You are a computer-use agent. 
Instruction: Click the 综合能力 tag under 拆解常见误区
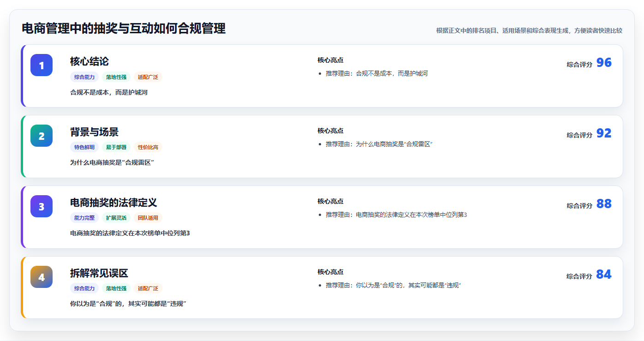click(x=84, y=288)
